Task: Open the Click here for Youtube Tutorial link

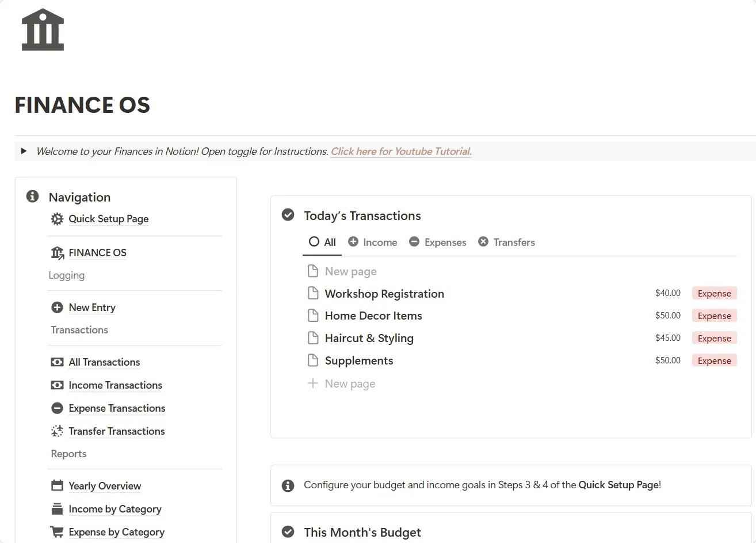Action: coord(401,151)
